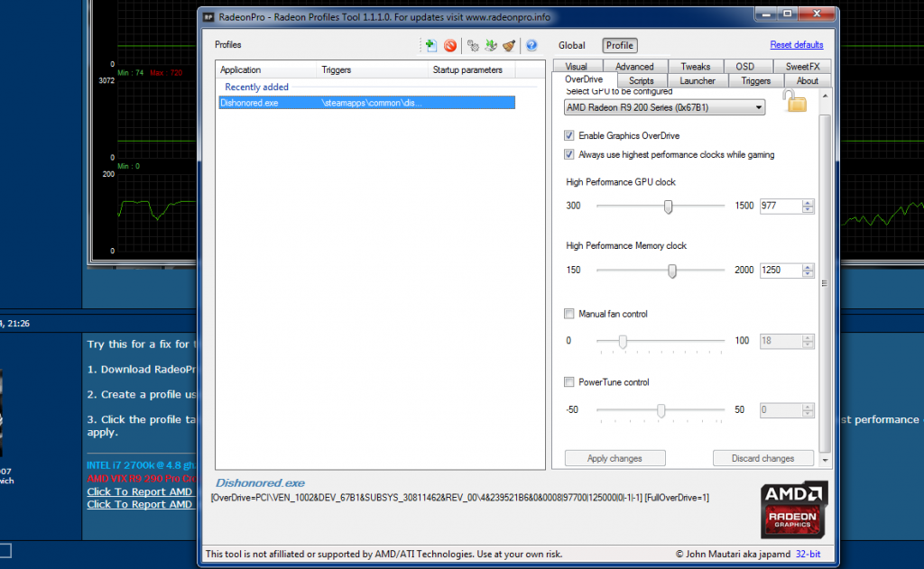Click the AMD Radeon Graphics logo

point(794,509)
